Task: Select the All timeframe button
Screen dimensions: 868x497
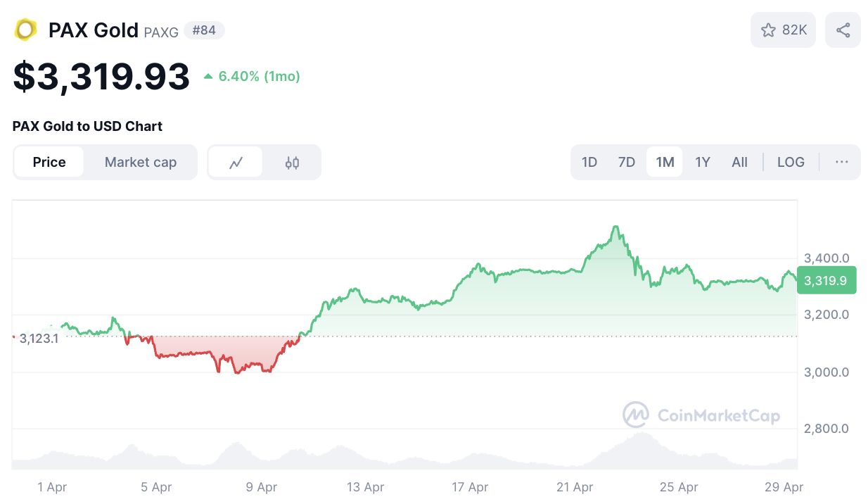Action: click(x=739, y=162)
